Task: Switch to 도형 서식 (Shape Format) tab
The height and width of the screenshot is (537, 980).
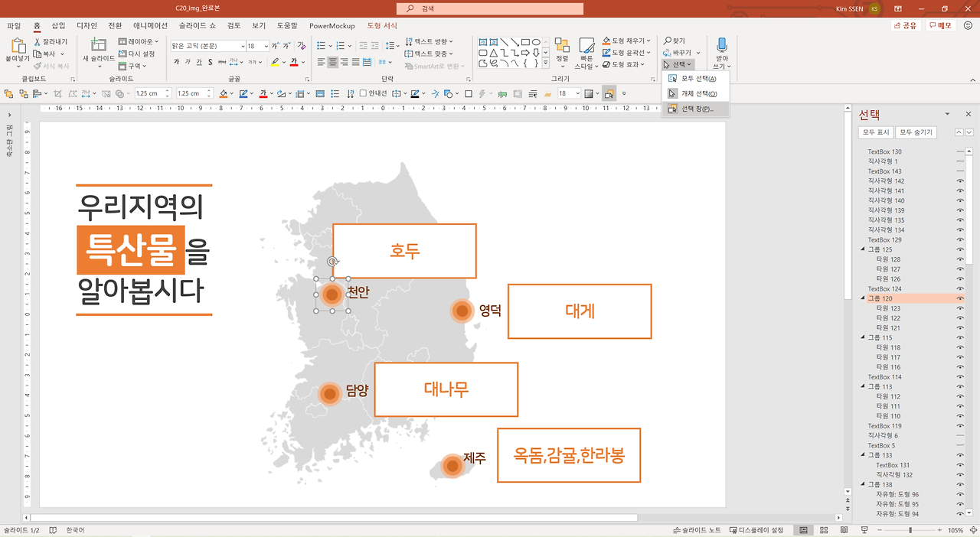Action: [382, 25]
